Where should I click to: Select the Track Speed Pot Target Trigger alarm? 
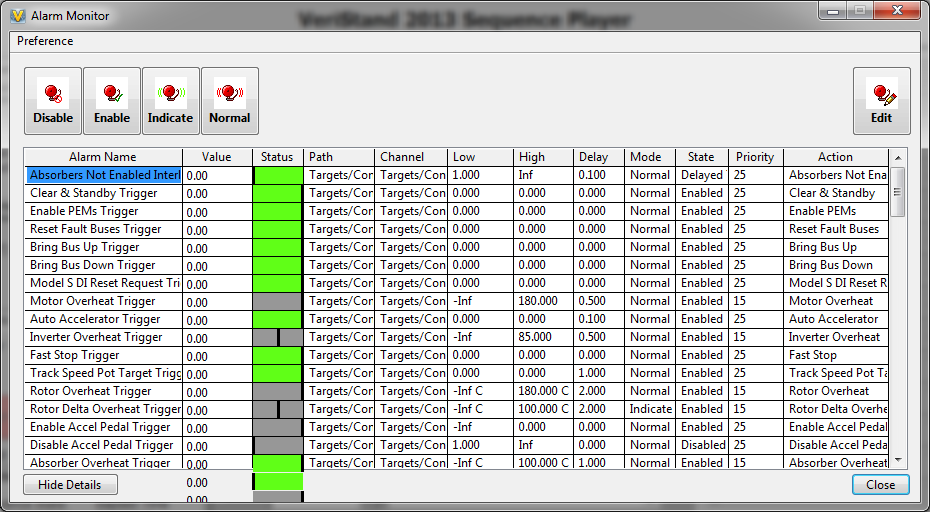[x=104, y=373]
